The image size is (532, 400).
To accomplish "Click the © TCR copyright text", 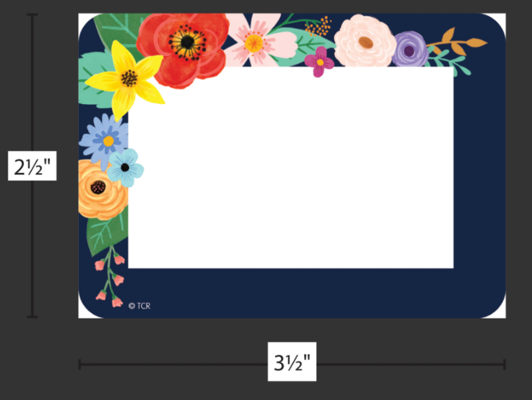I will click(x=139, y=306).
